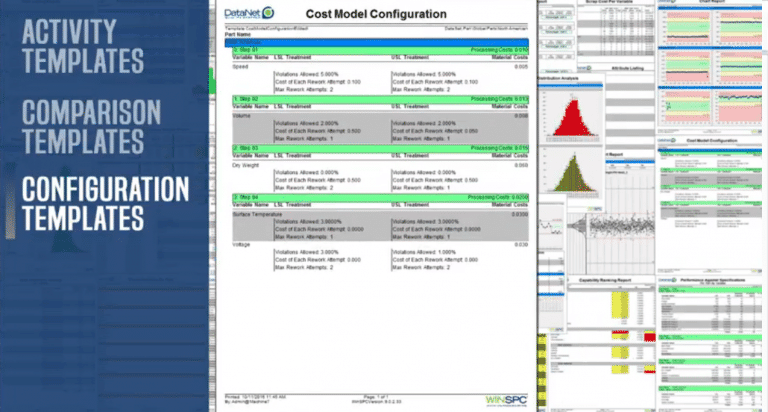Open the olive-green distribution histogram thumbnail
Image resolution: width=768 pixels, height=412 pixels.
568,181
